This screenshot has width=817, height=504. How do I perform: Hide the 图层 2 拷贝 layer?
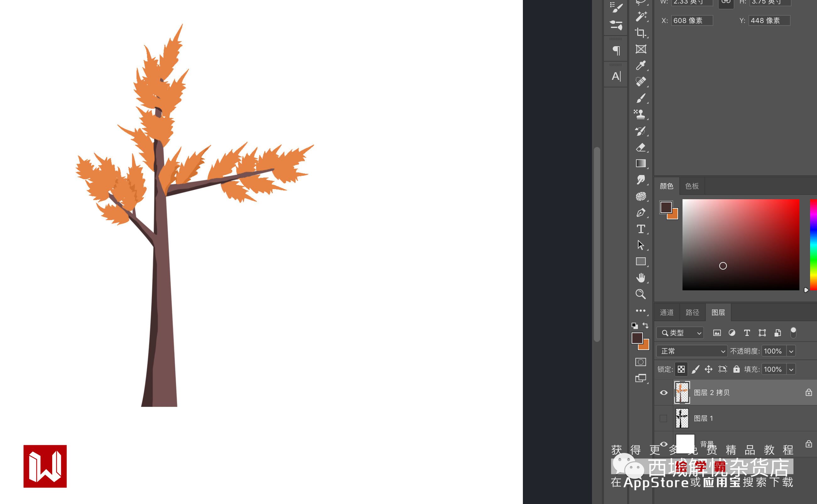click(x=663, y=393)
